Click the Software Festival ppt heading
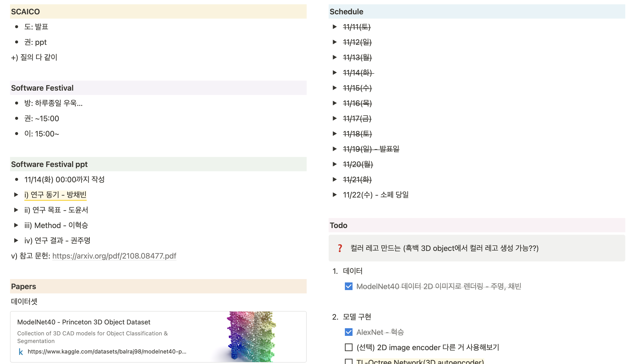This screenshot has height=364, width=642. (x=49, y=164)
